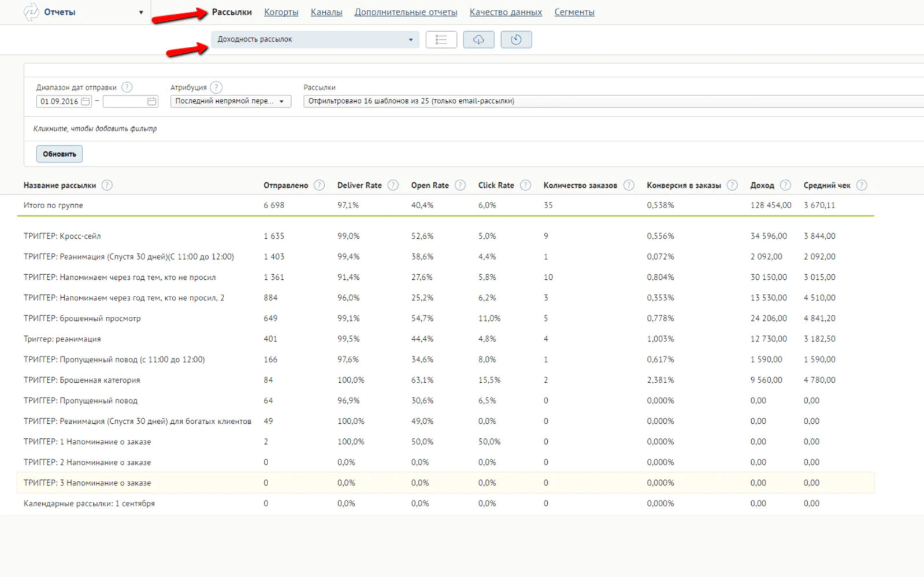The image size is (924, 577).
Task: Click the Обновить button
Action: tap(60, 154)
